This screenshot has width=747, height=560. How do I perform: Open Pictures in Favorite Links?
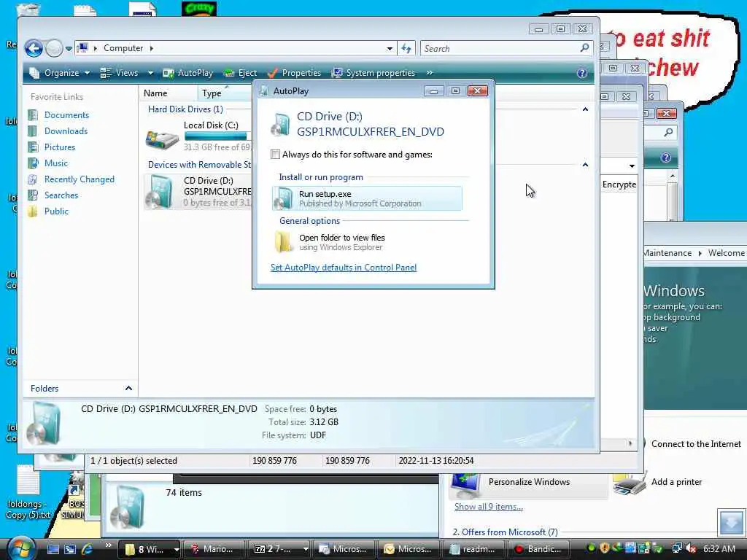60,147
